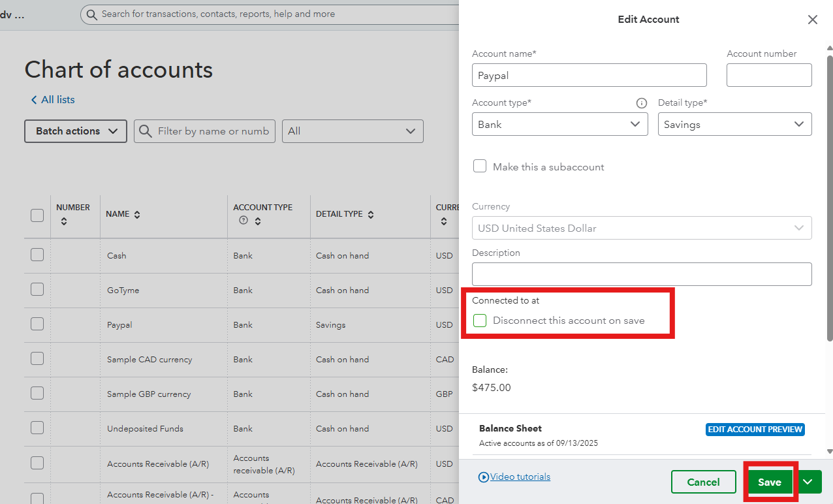This screenshot has height=504, width=833.
Task: Click the Video tutorials play icon
Action: [x=483, y=477]
